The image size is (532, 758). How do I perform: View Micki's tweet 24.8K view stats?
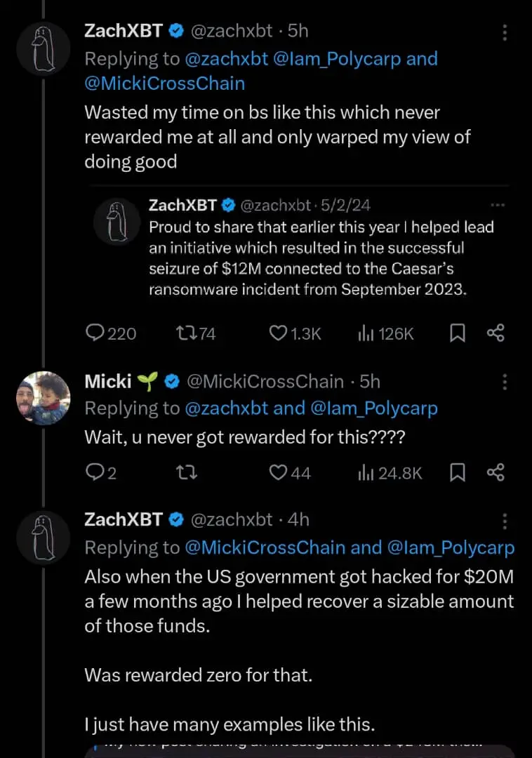pos(366,473)
